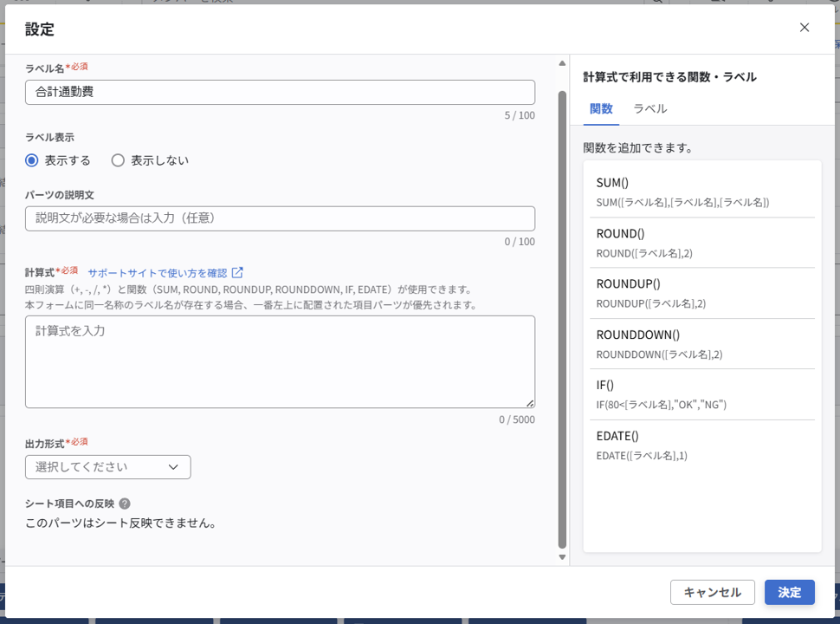Select the 表示しない radio button
Viewport: 840px width, 624px height.
click(118, 160)
